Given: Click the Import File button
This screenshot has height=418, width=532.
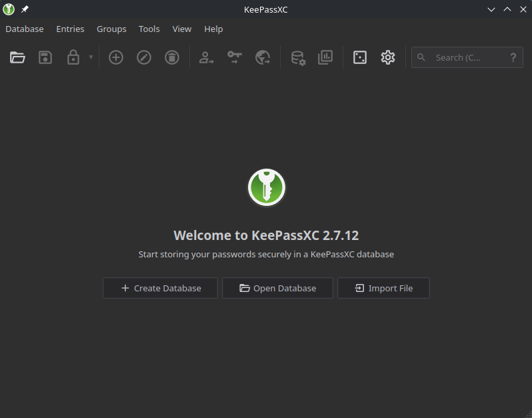Looking at the screenshot, I should (384, 288).
